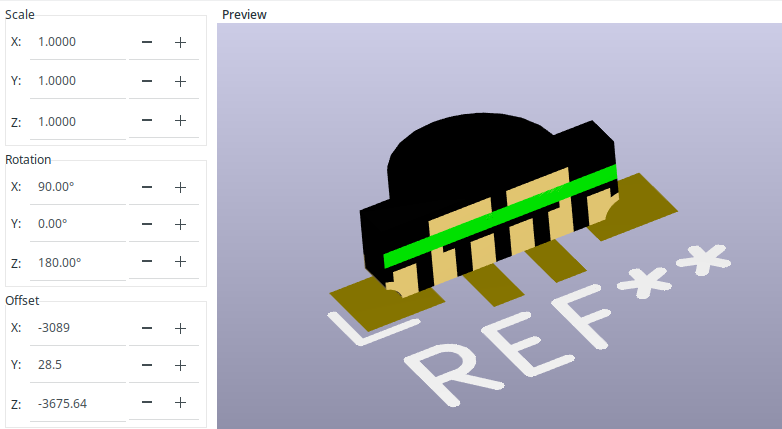The height and width of the screenshot is (429, 782).
Task: Decrease Offset Y with minus button
Action: tap(147, 366)
